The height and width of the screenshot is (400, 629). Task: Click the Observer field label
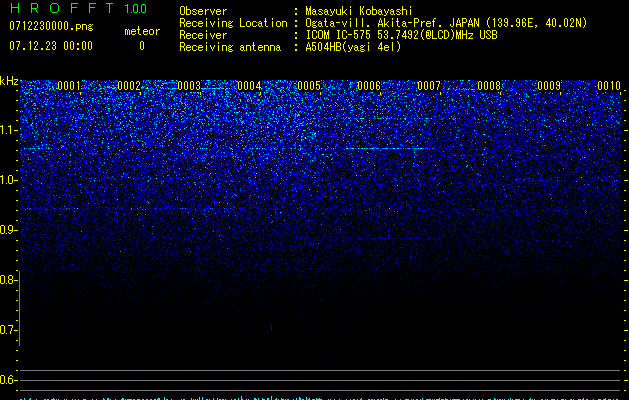(203, 11)
